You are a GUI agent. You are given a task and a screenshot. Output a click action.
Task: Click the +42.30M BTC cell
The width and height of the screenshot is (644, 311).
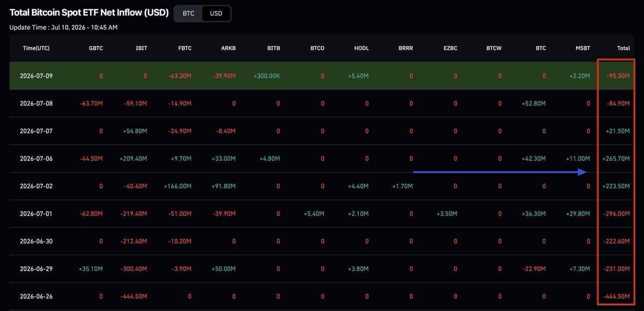click(533, 159)
